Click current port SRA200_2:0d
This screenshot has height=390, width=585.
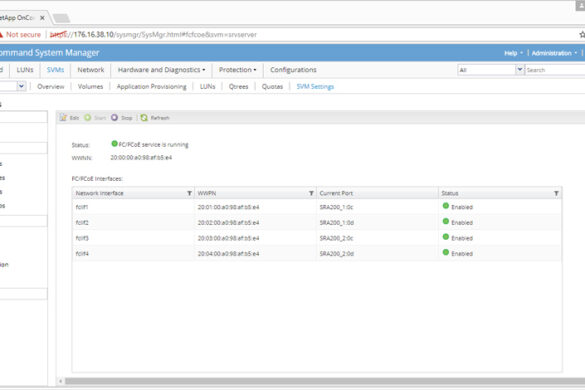tap(337, 254)
